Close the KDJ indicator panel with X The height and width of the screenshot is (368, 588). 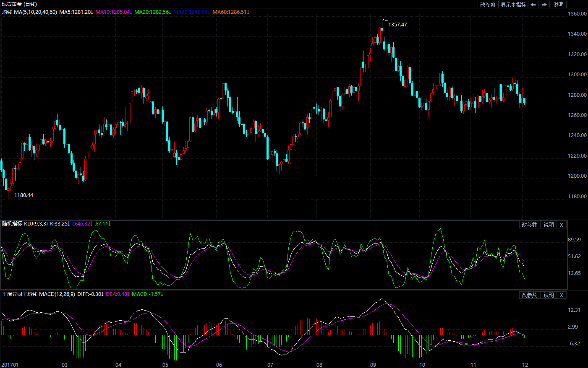coord(562,225)
